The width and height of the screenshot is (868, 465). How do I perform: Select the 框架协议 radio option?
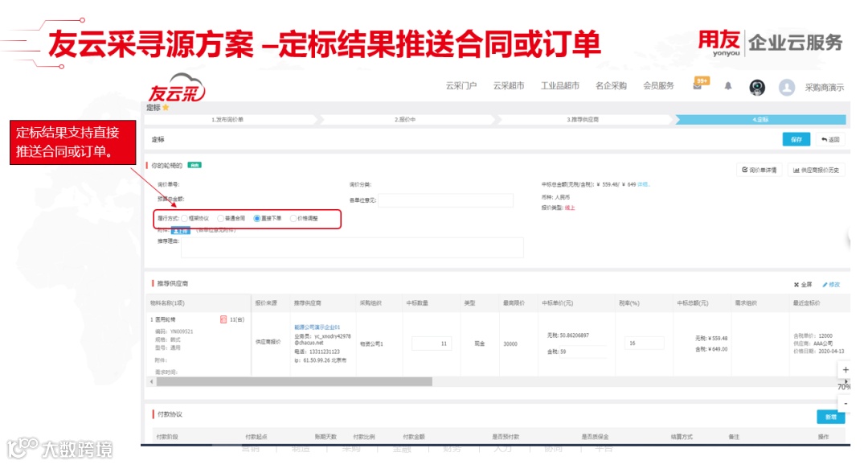point(184,218)
